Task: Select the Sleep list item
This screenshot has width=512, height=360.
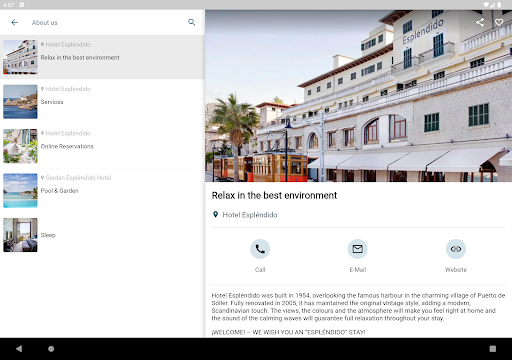Action: point(102,235)
